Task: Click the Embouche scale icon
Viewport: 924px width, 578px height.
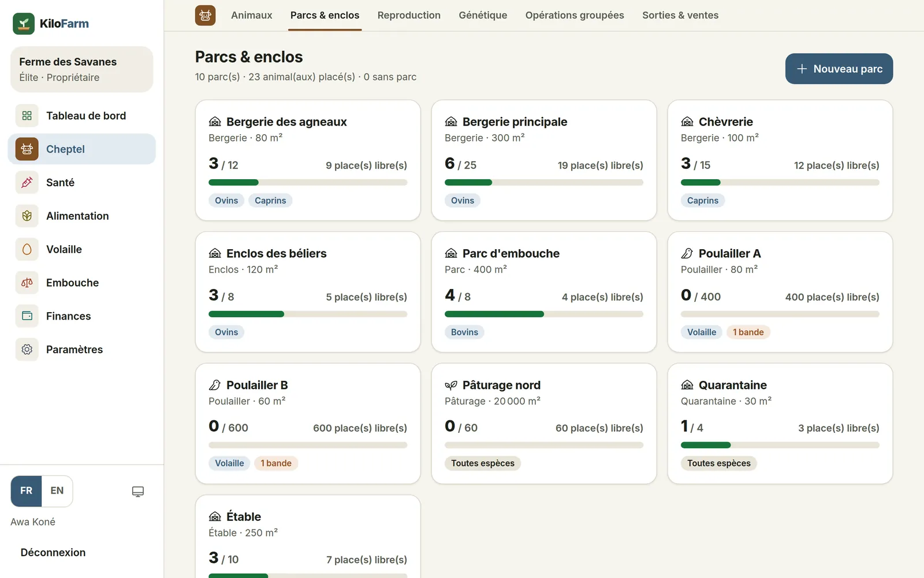Action: (27, 283)
